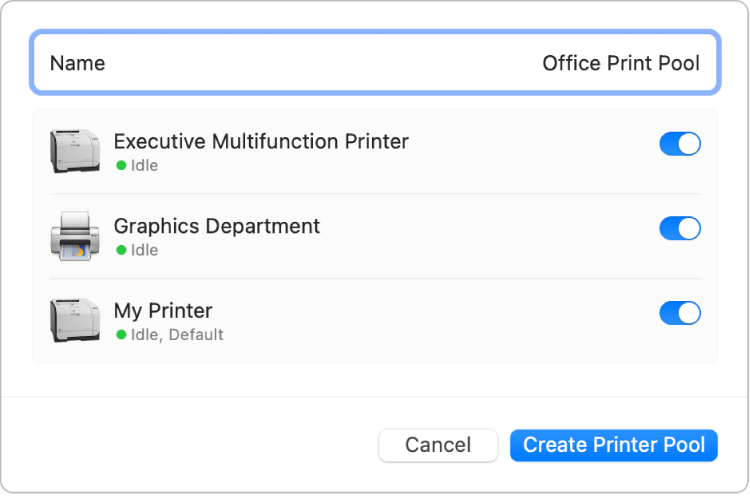Click the Name field label

[x=77, y=63]
